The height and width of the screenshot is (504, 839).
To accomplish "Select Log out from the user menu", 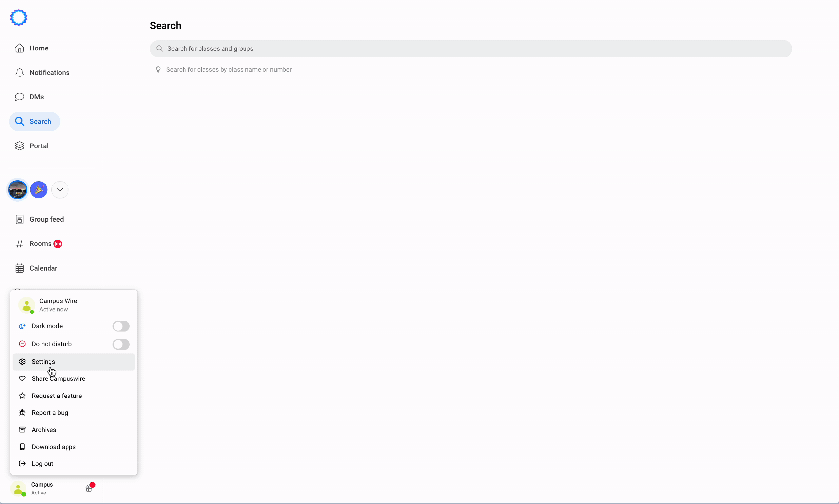I will pos(43,463).
